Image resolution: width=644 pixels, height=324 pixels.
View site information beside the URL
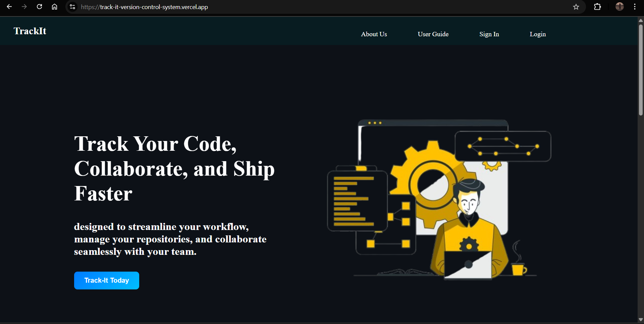72,7
